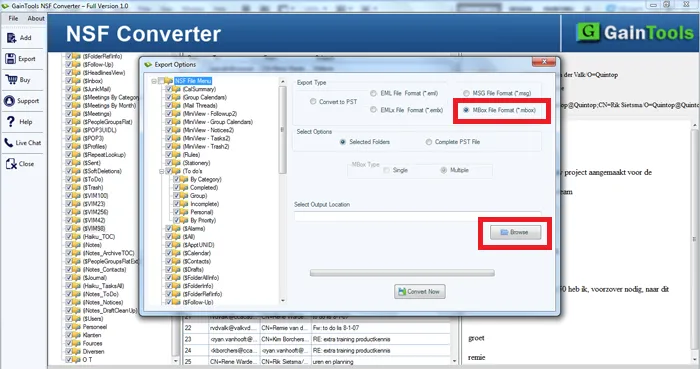The image size is (700, 369).
Task: Open the File menu
Action: (x=13, y=18)
